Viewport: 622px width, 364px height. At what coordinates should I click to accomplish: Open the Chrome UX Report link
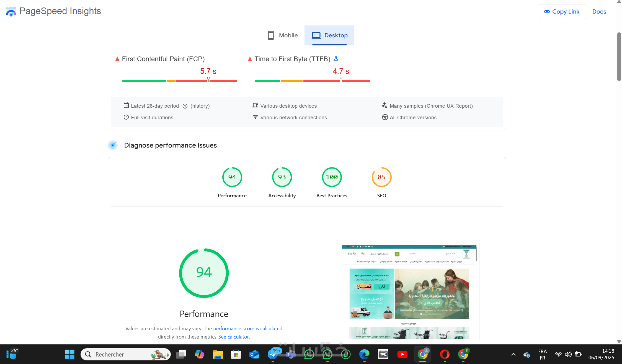[x=449, y=106]
